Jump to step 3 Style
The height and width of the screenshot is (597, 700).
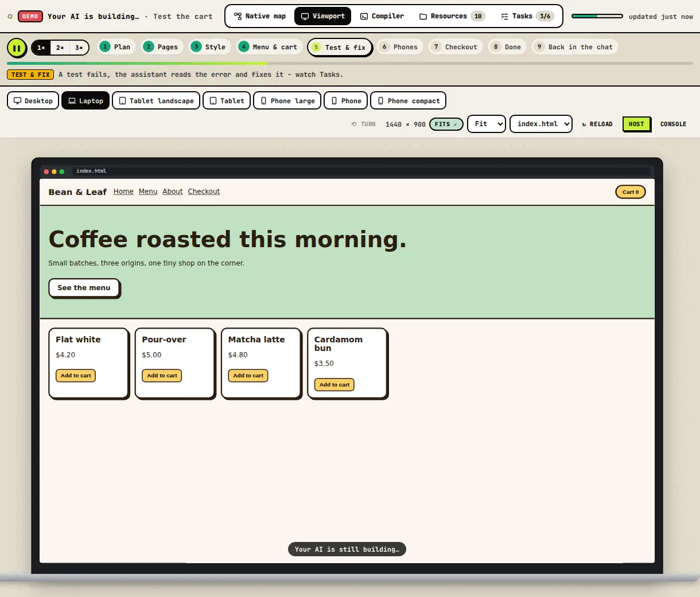point(209,47)
